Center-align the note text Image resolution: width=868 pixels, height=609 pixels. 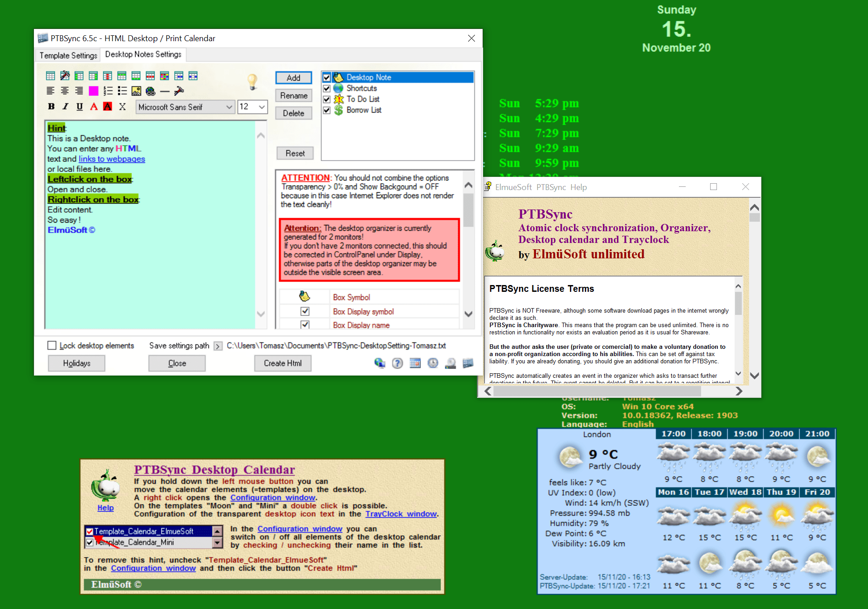pyautogui.click(x=65, y=91)
